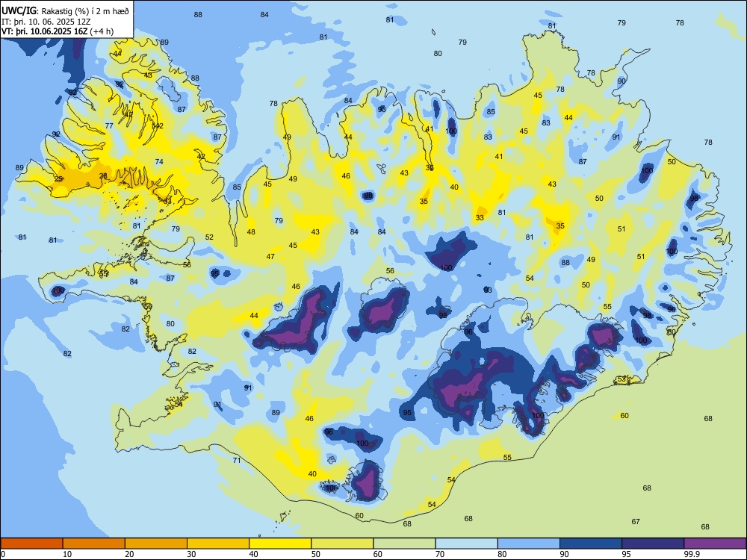The image size is (747, 560).
Task: Pick the 60–70 light green legend swatch
Action: click(x=404, y=544)
